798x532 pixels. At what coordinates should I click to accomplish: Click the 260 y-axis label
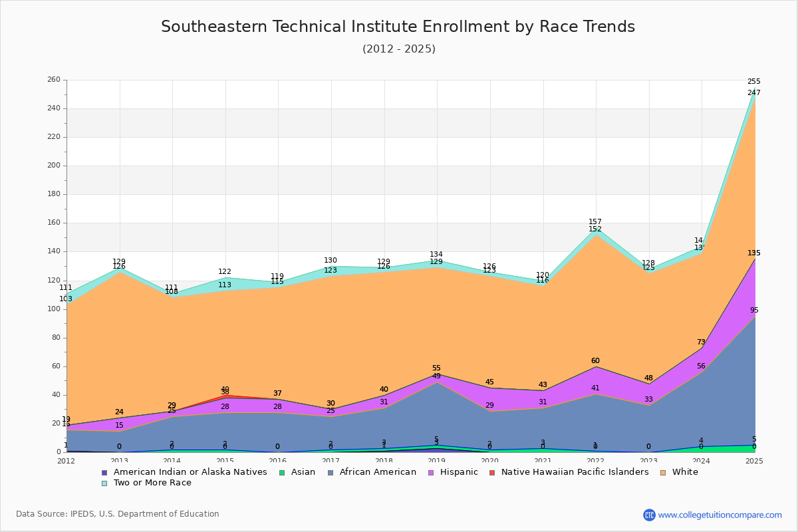coord(54,80)
